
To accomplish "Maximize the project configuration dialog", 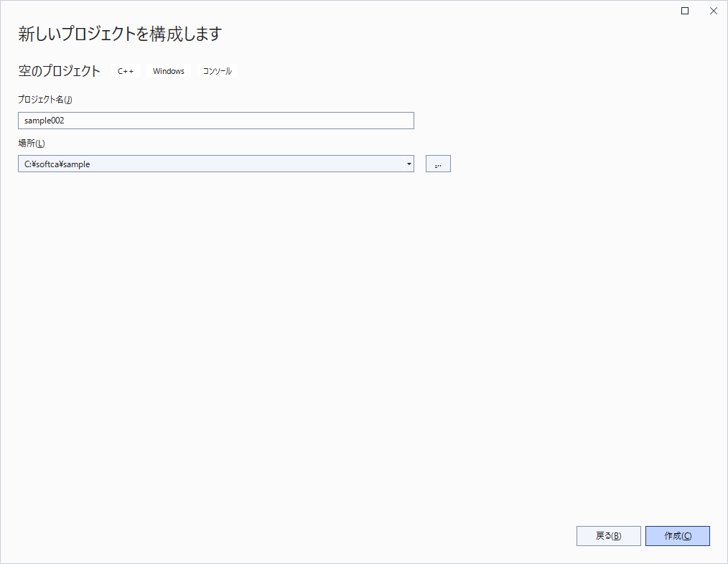I will coord(685,11).
